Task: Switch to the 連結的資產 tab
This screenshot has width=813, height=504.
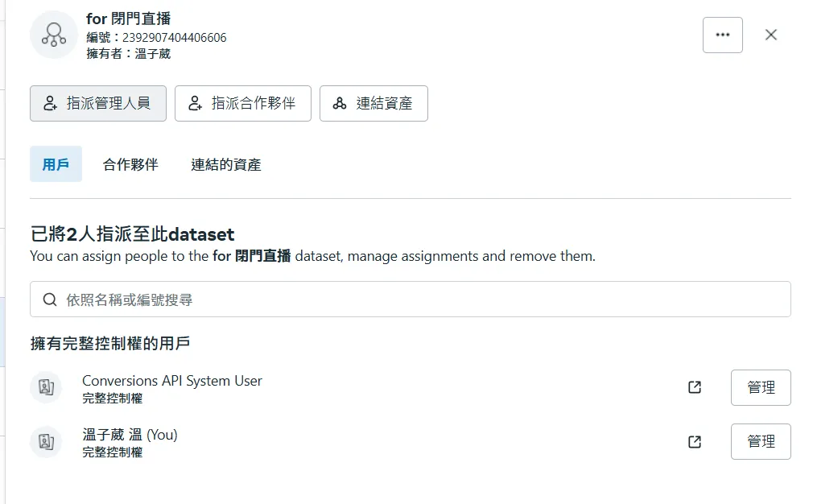Action: [226, 164]
